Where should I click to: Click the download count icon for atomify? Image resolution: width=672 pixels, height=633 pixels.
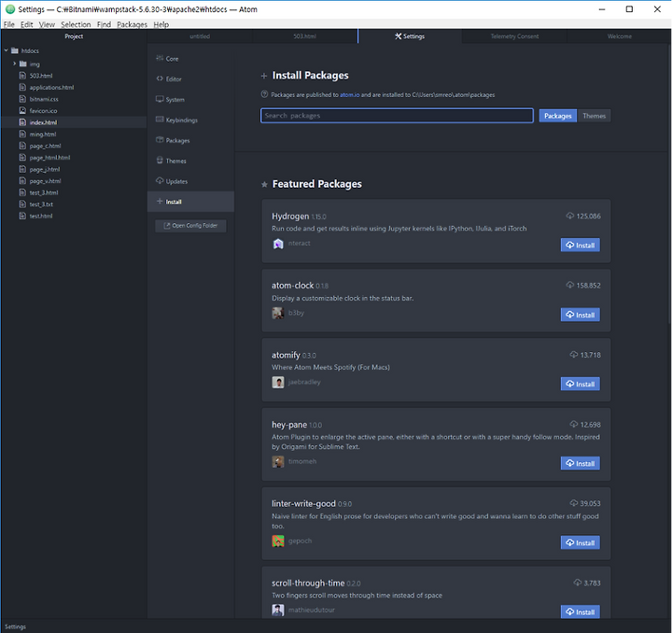click(x=574, y=355)
